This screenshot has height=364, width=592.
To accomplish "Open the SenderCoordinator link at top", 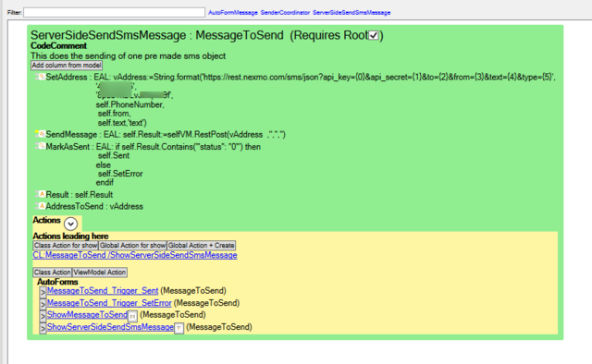I will (285, 12).
